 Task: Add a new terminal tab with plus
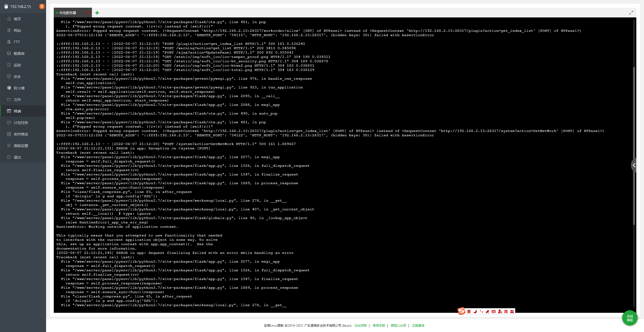pyautogui.click(x=97, y=13)
